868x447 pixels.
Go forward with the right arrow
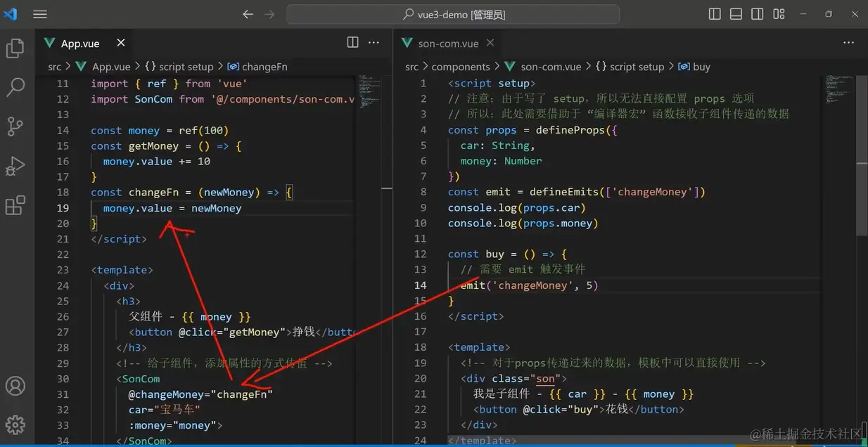click(269, 14)
